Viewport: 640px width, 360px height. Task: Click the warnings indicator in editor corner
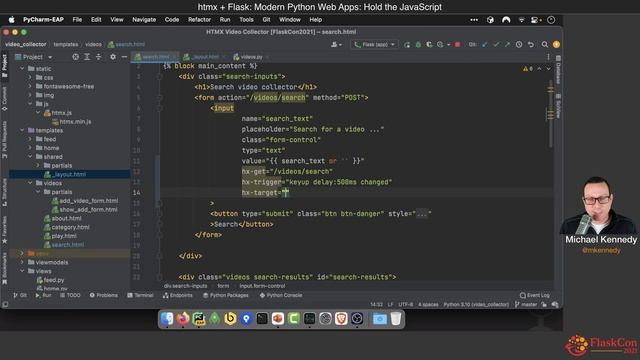point(527,69)
